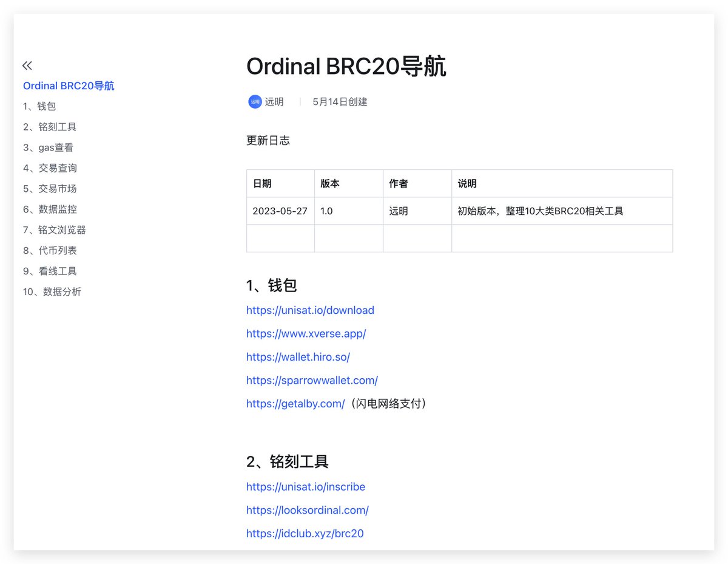Viewport: 728px width, 564px height.
Task: Open the looksordinal.com link
Action: click(x=308, y=510)
